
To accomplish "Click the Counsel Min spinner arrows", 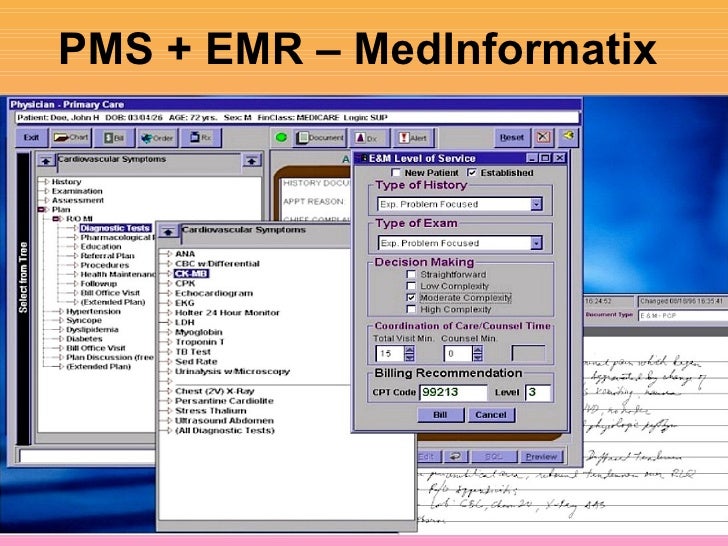I will tap(477, 354).
